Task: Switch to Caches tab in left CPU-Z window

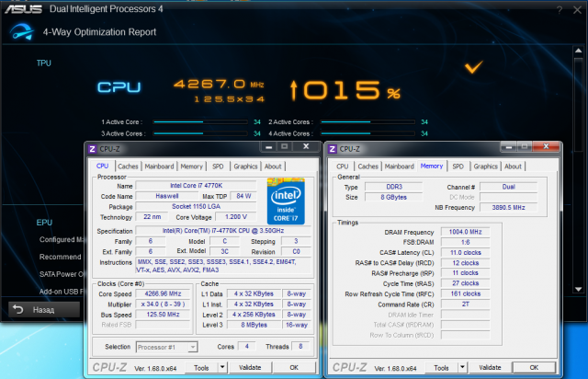Action: (128, 167)
